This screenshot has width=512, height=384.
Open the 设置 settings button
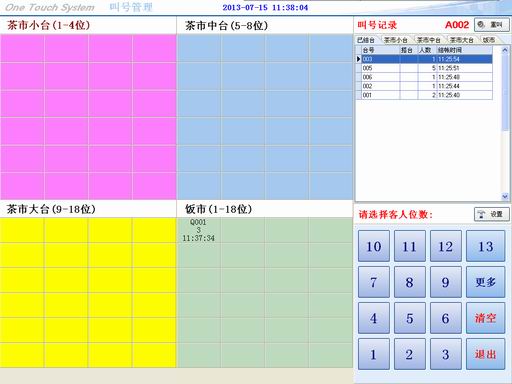coord(492,214)
